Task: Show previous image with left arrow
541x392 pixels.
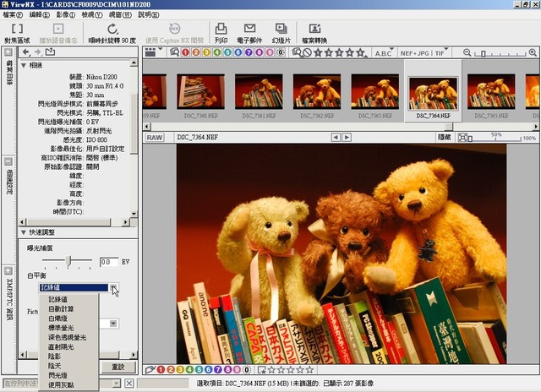Action: point(336,137)
